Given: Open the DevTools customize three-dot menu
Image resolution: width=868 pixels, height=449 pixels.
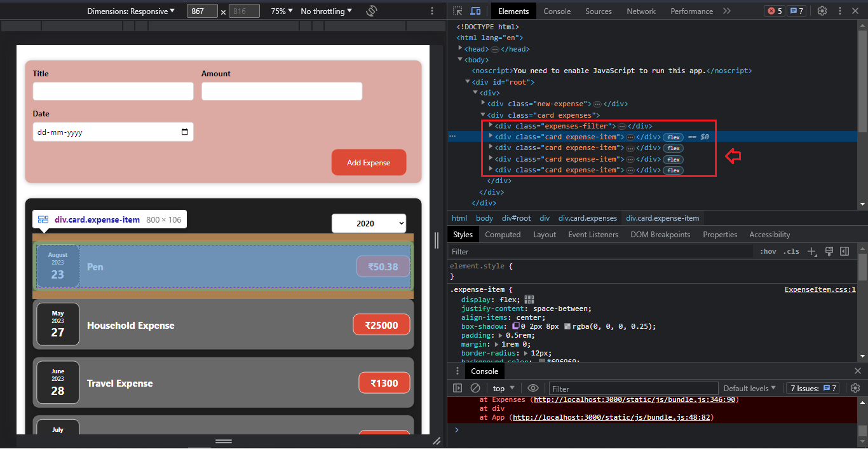Looking at the screenshot, I should point(841,11).
